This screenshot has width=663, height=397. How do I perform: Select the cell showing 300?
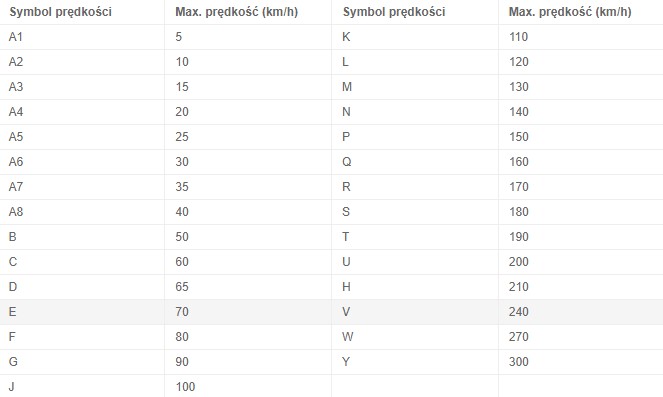(581, 361)
